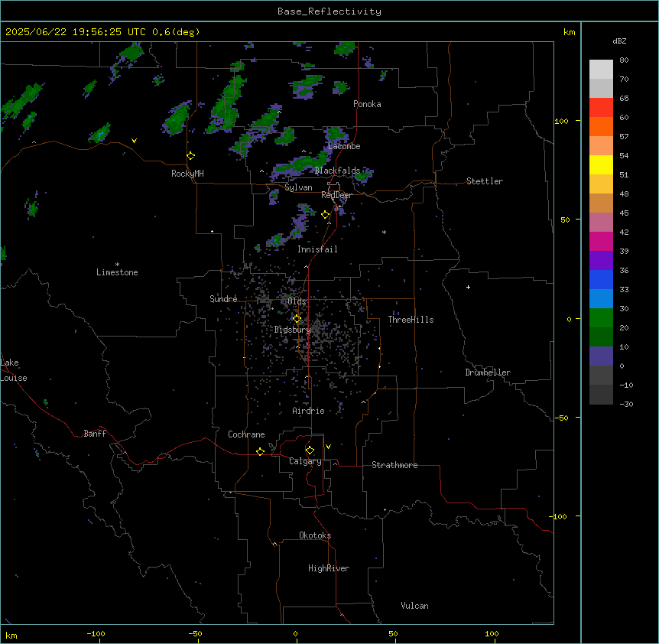Screen dimensions: 659x644
Task: Click the yellow V marker west of RockyMH
Action: [134, 141]
